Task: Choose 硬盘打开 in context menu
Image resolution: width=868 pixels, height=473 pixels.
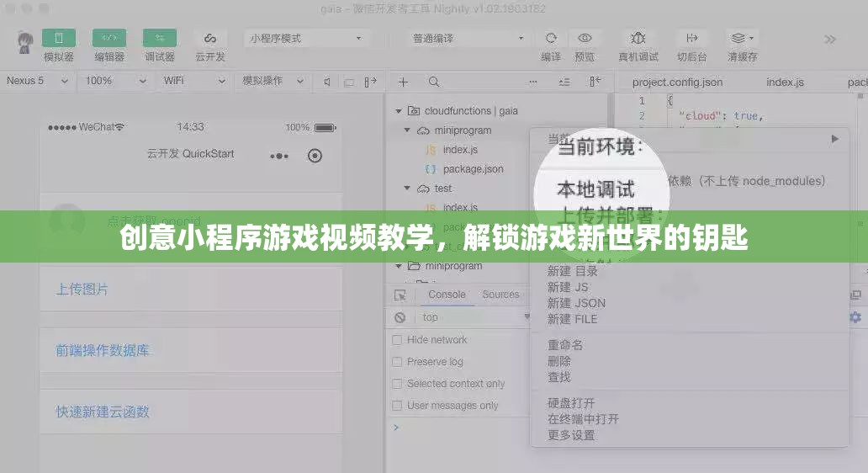Action: [571, 402]
